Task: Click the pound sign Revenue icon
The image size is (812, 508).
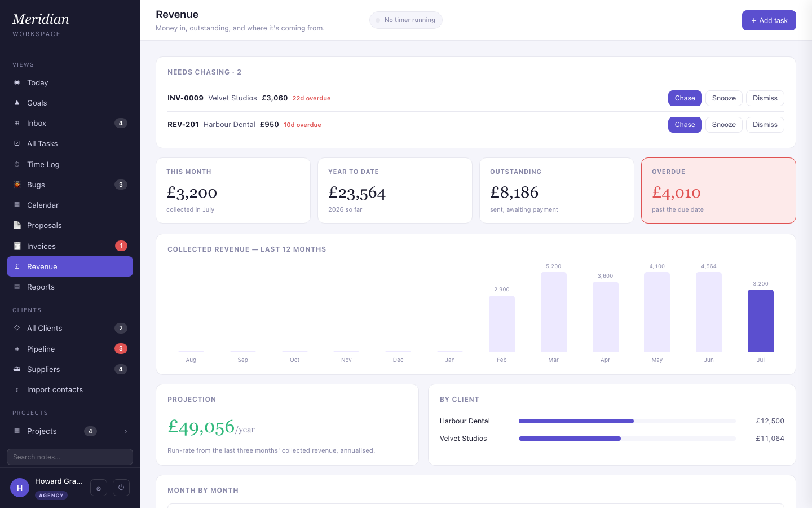Action: [x=17, y=266]
